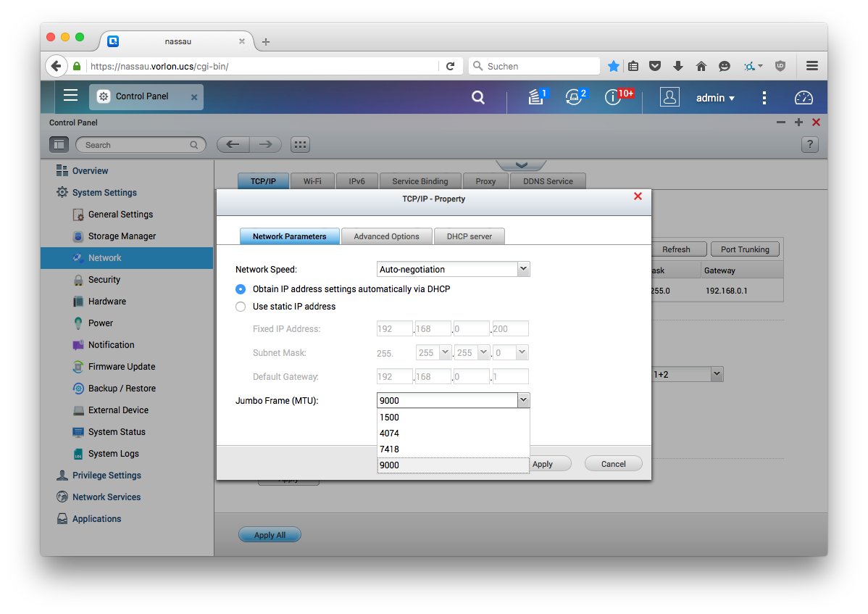This screenshot has width=868, height=614.
Task: Open event notifications icon showing 10+
Action: pyautogui.click(x=614, y=97)
